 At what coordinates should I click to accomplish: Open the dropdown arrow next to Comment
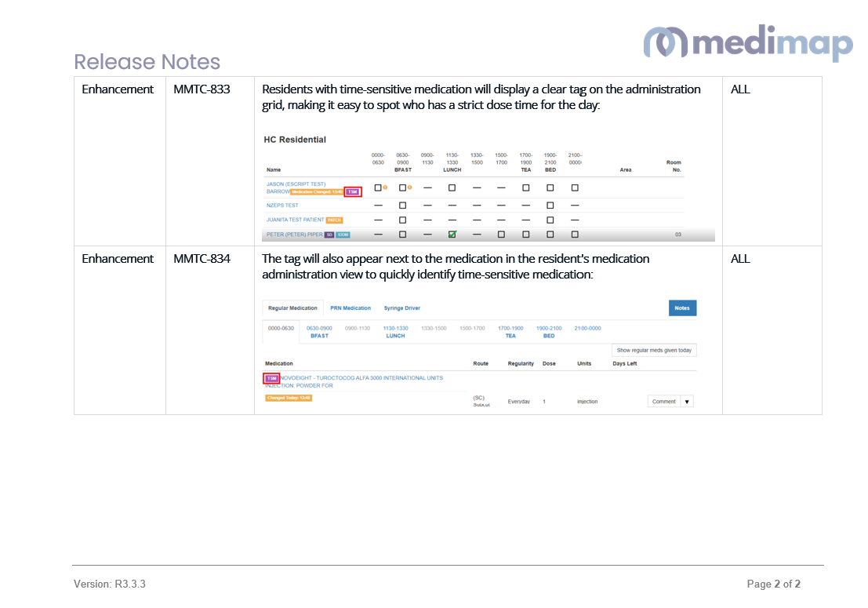pos(688,402)
